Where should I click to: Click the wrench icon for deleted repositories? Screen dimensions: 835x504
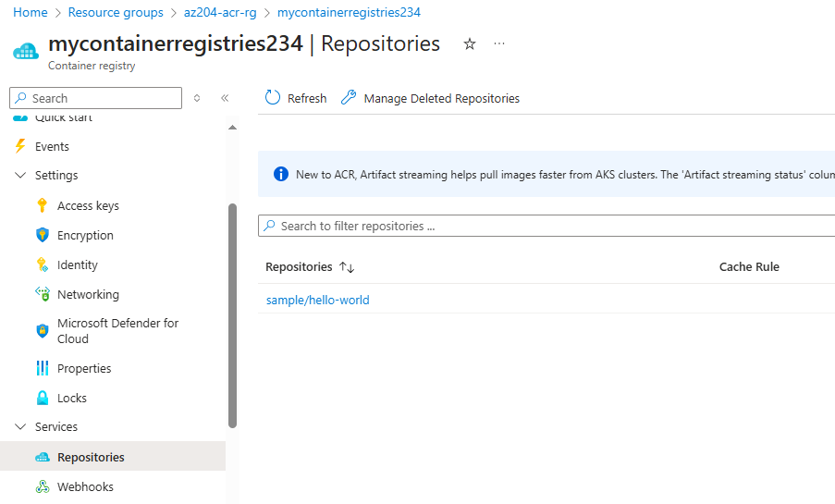pos(349,97)
